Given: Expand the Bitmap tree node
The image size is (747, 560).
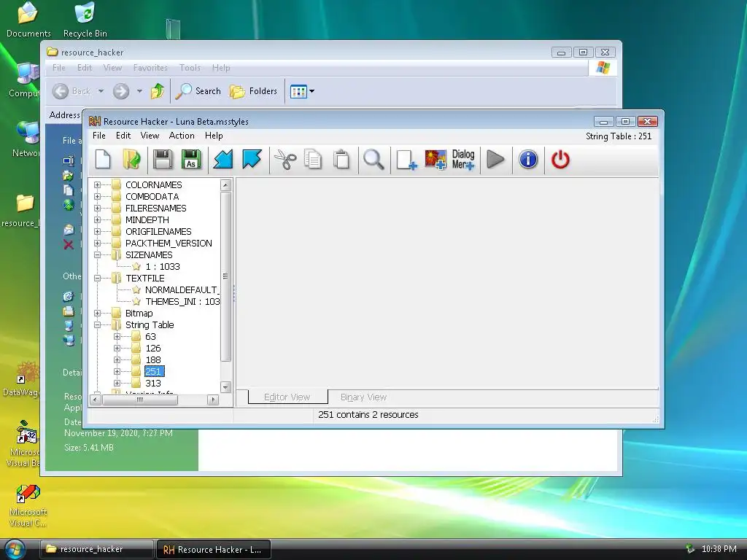Looking at the screenshot, I should 97,313.
